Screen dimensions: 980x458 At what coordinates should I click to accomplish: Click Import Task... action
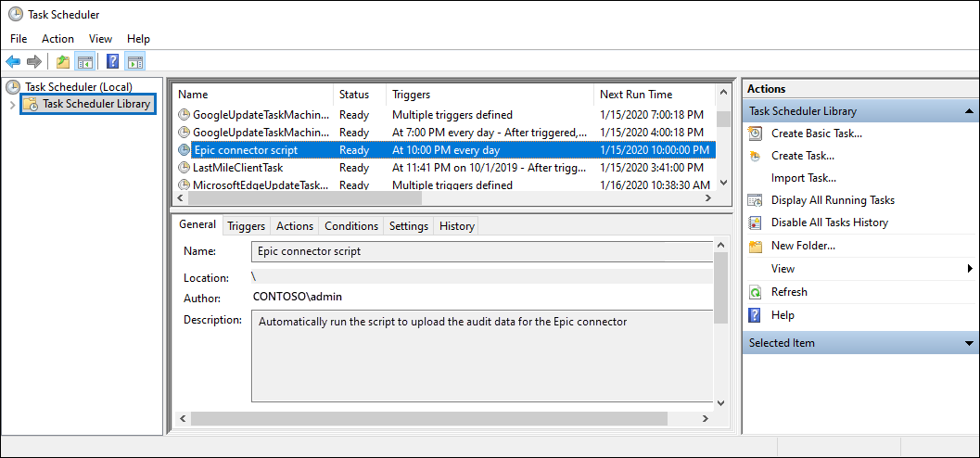[804, 178]
